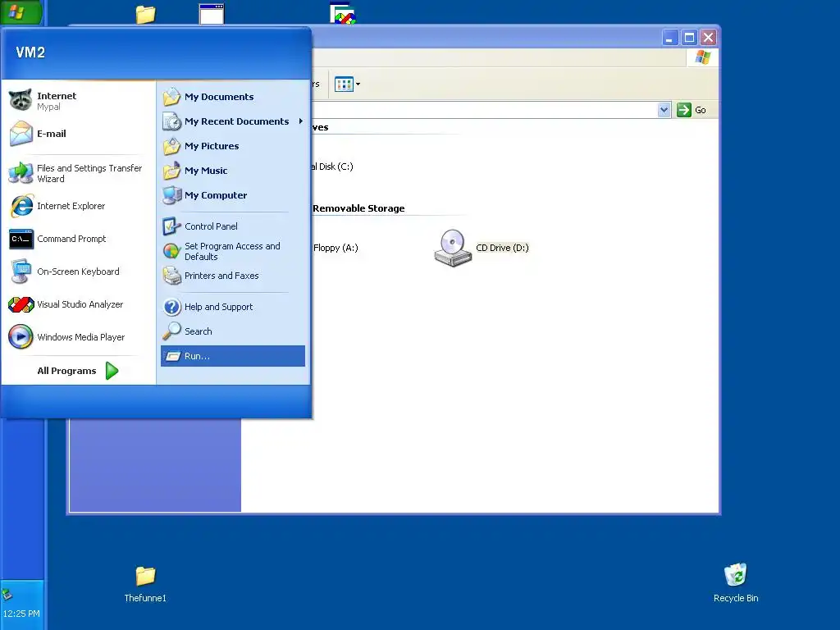Open Set Program Access and Defaults
This screenshot has width=840, height=630.
[x=232, y=251]
